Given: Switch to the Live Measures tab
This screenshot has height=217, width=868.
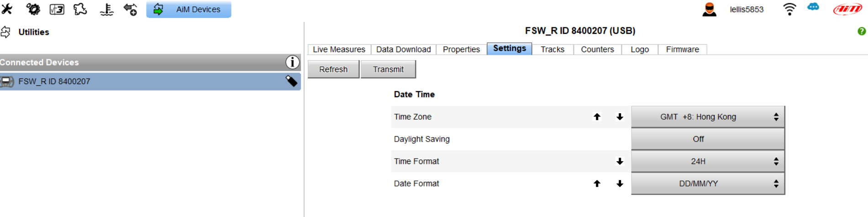Looking at the screenshot, I should pos(339,49).
